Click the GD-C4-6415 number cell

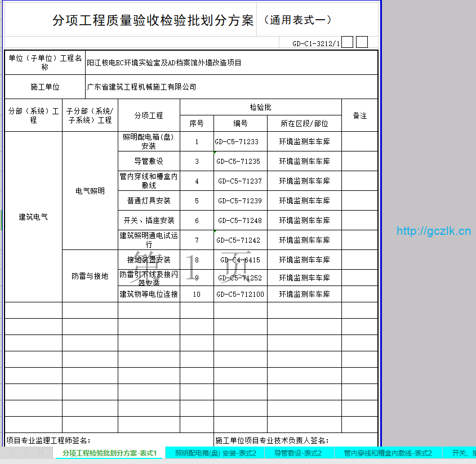point(240,260)
